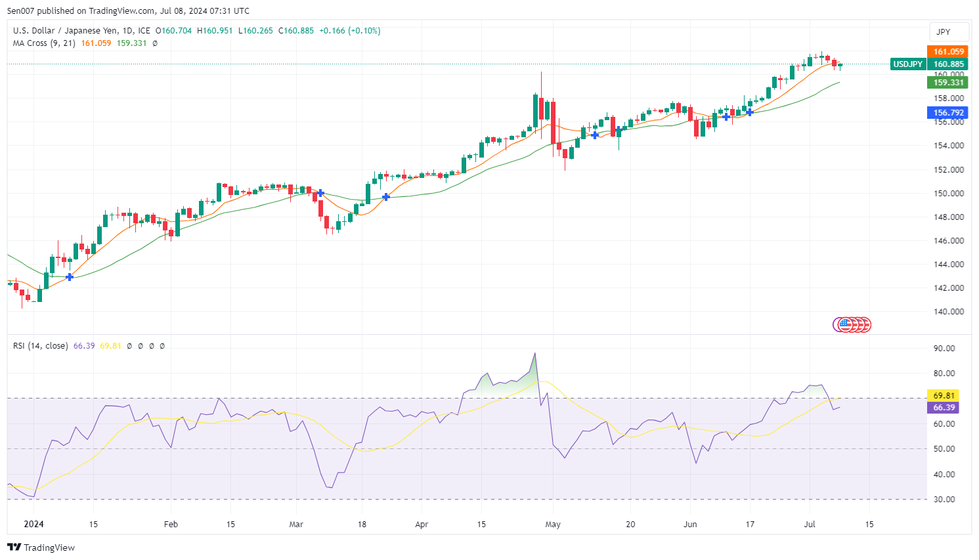Click 146.000 on the price scale
Image resolution: width=979 pixels, height=560 pixels.
[x=949, y=240]
